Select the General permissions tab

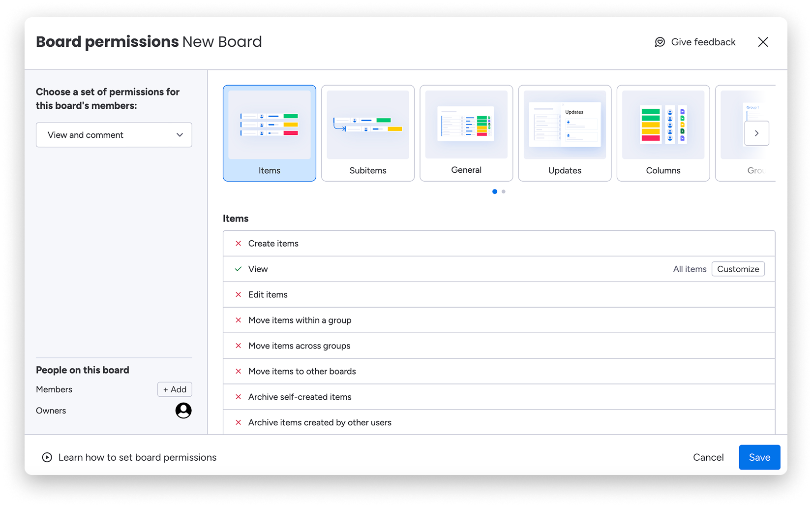tap(466, 133)
